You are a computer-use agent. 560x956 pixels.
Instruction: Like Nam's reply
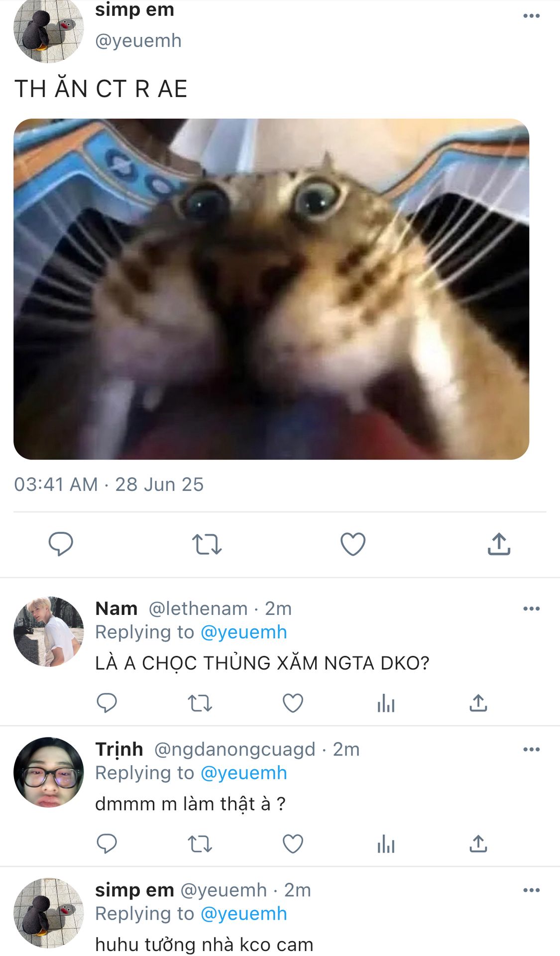tap(293, 703)
